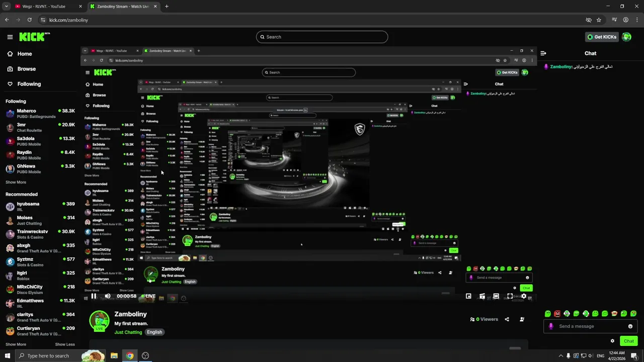The width and height of the screenshot is (644, 362).
Task: Open Just Chatting category link below stream title
Action: click(x=128, y=332)
